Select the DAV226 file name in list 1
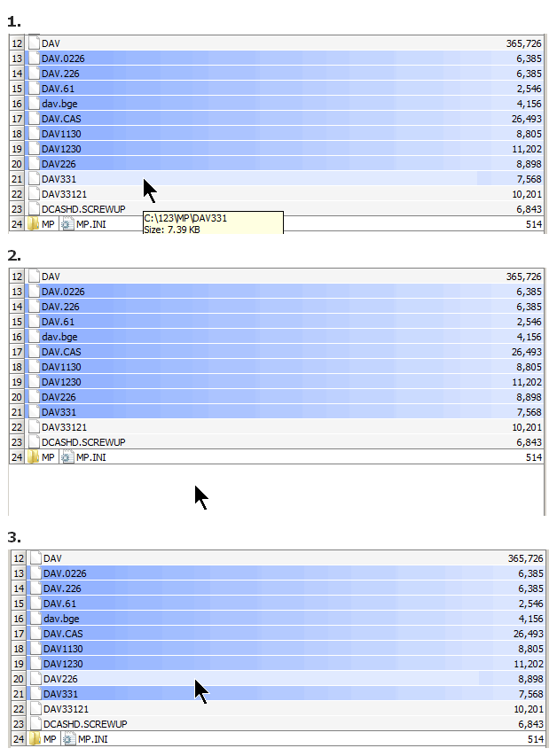Screen dimensions: 557x756 pyautogui.click(x=59, y=164)
